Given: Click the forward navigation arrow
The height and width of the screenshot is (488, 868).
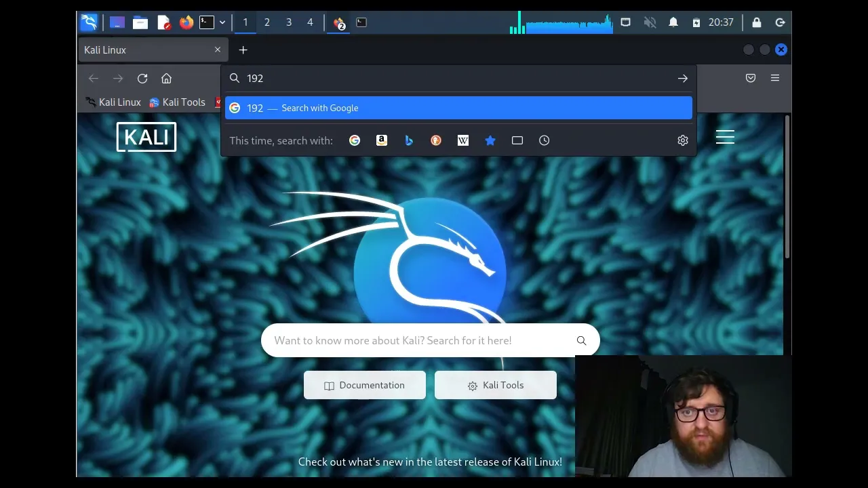Looking at the screenshot, I should [118, 79].
